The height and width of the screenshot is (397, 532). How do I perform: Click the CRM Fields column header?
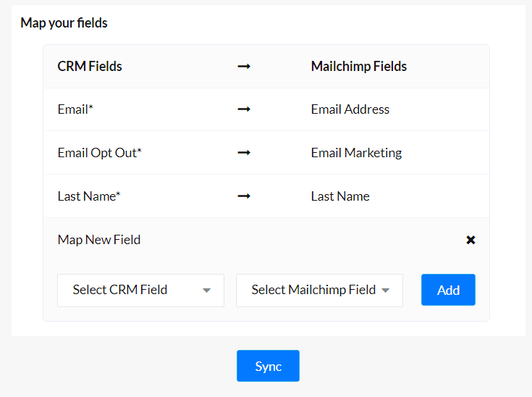[90, 66]
